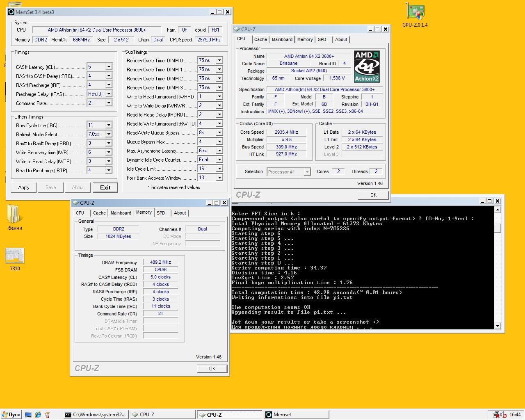Click About button in MemSet
The image size is (525, 420).
click(x=78, y=187)
